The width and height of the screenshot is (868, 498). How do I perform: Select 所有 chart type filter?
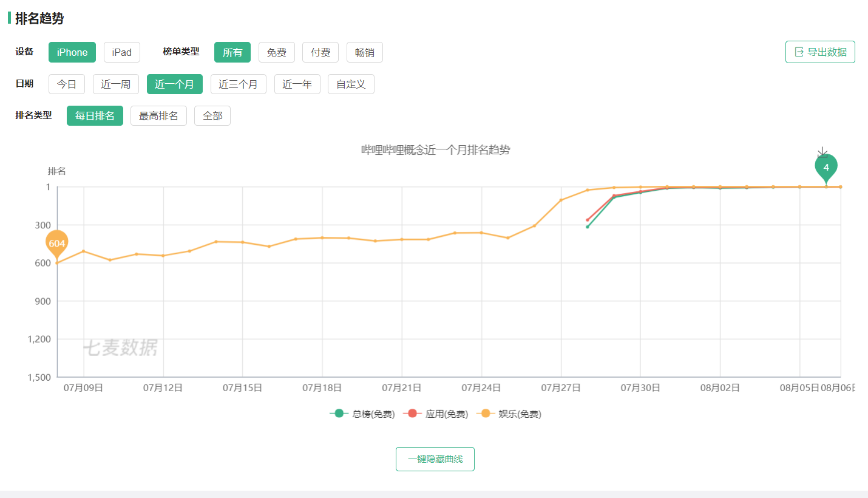tap(232, 52)
